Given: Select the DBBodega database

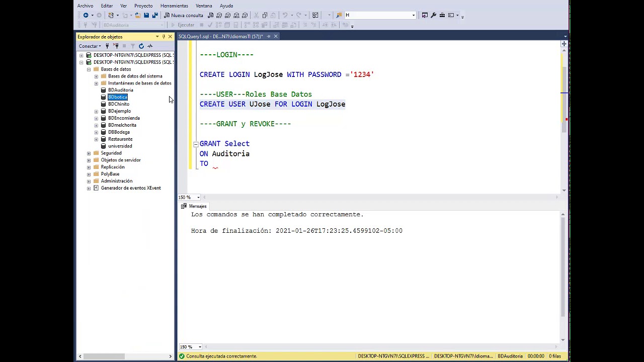Looking at the screenshot, I should point(119,132).
